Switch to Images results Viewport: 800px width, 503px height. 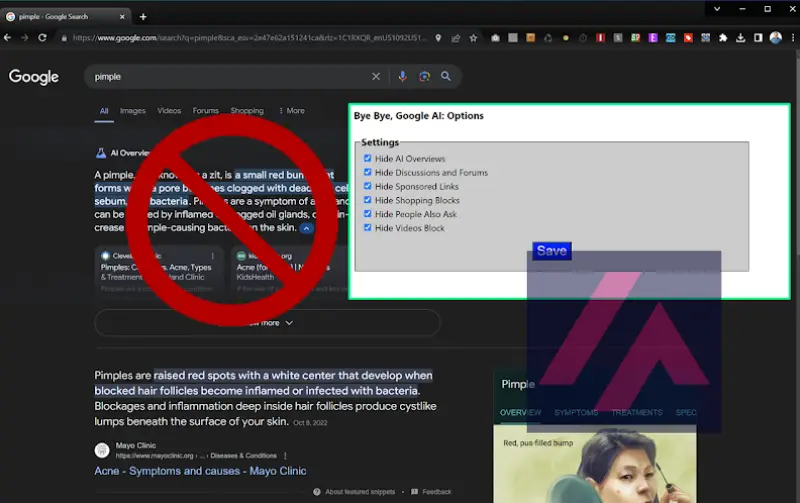click(133, 111)
